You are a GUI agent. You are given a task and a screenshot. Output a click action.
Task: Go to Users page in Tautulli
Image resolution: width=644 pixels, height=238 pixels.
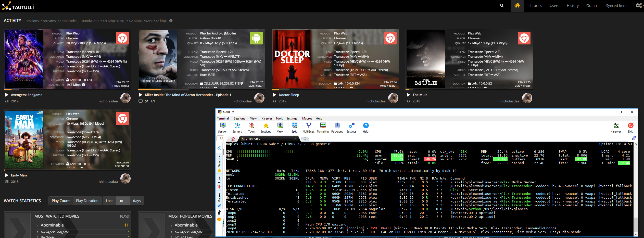coord(554,6)
